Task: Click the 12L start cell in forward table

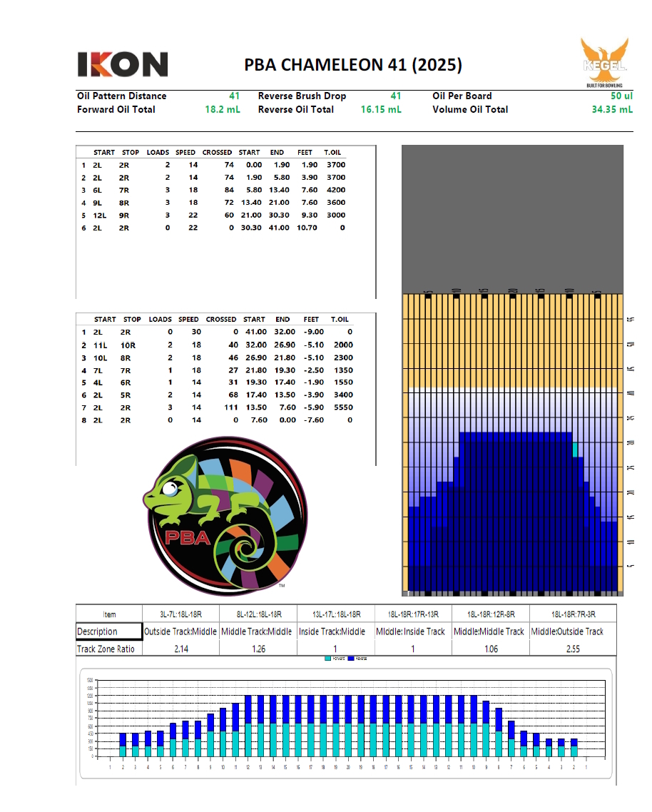Action: 99,215
